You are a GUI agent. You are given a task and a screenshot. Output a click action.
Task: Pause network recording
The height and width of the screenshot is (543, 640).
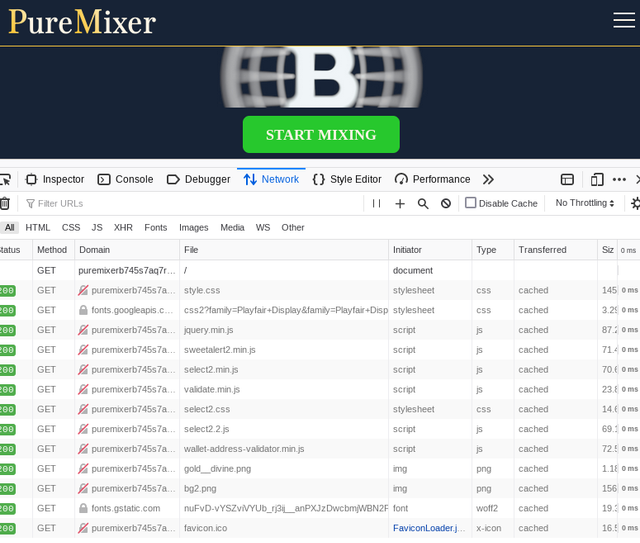coord(376,203)
